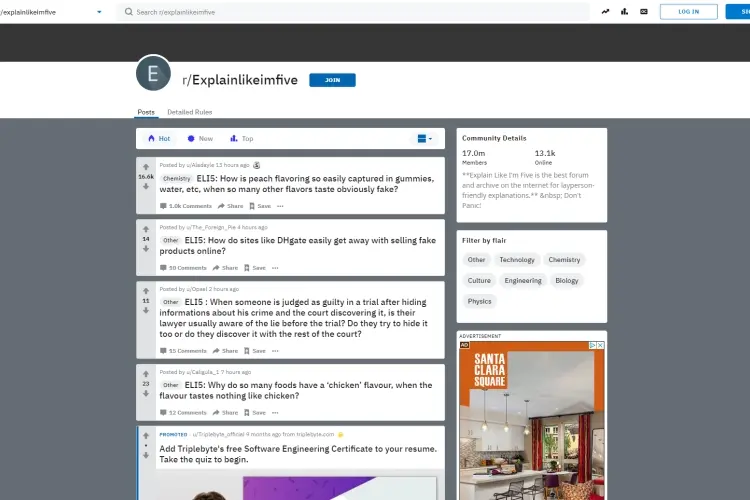Open the All bar chart icon in header
The height and width of the screenshot is (500, 750).
624,11
